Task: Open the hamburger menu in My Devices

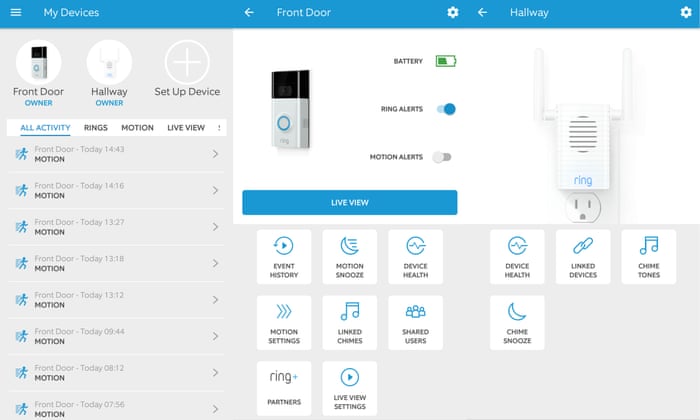Action: (x=15, y=12)
